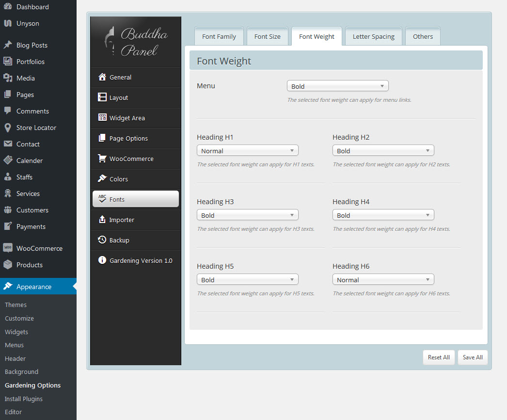Click the menu links description line
This screenshot has height=420, width=507.
(349, 100)
